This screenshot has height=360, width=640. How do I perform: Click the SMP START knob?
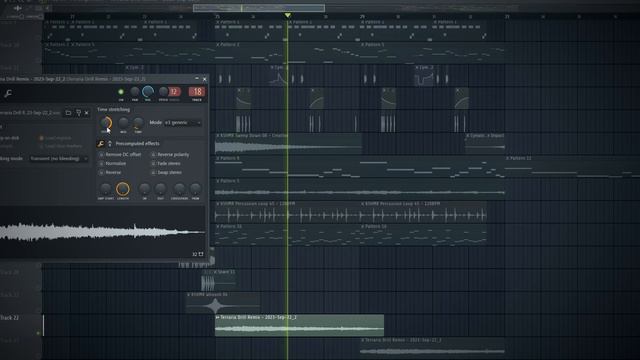105,189
